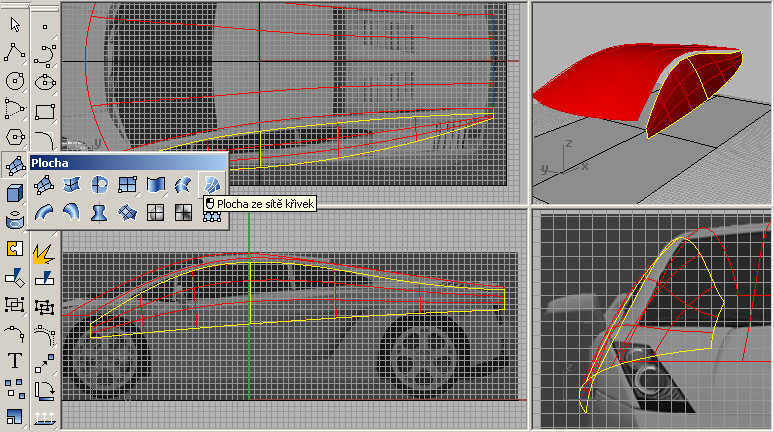Viewport: 774px width, 432px height.
Task: Pick the control point Curve tool
Action: point(45,55)
